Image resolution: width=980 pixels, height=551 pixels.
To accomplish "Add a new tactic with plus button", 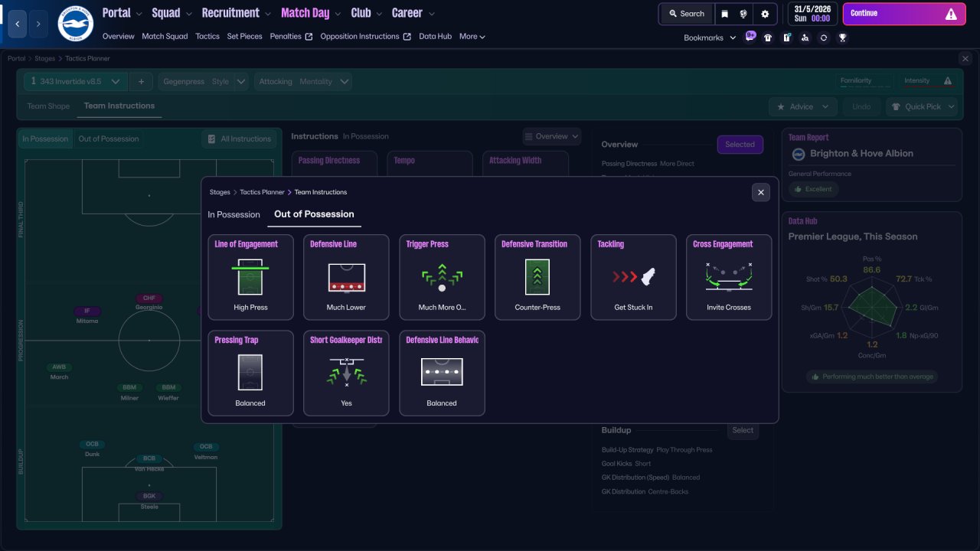I will coord(141,81).
